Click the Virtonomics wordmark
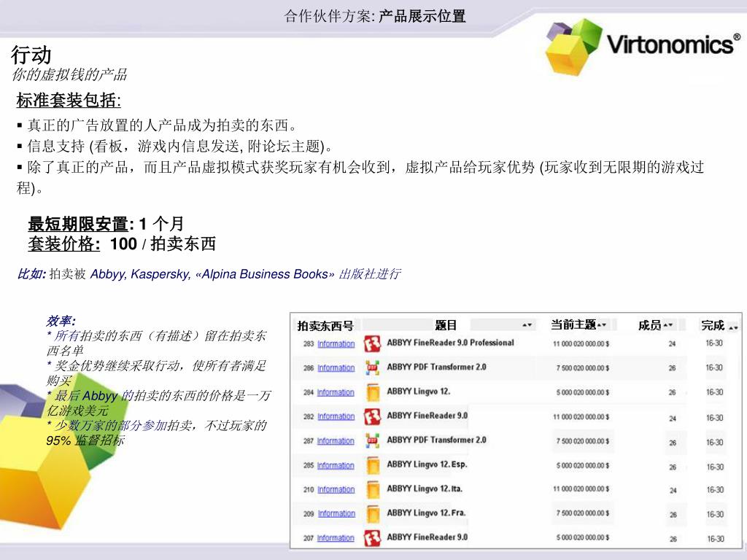The height and width of the screenshot is (560, 747). click(x=673, y=44)
